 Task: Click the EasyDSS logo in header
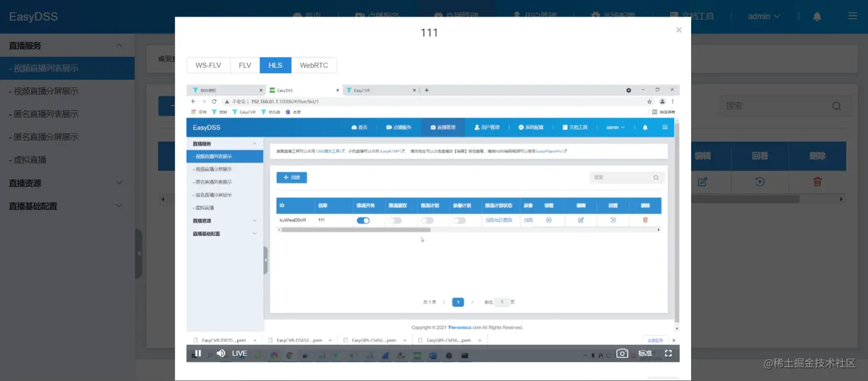click(33, 17)
